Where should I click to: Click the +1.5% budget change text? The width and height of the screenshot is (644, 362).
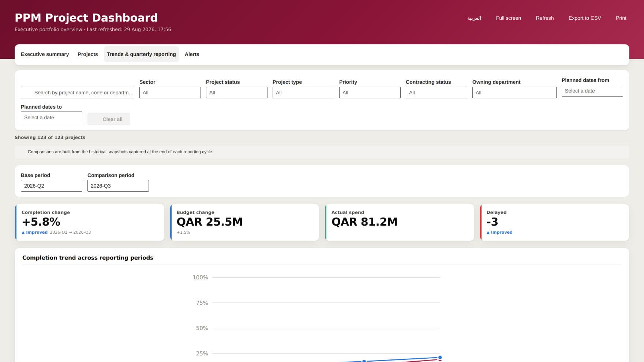point(183,232)
